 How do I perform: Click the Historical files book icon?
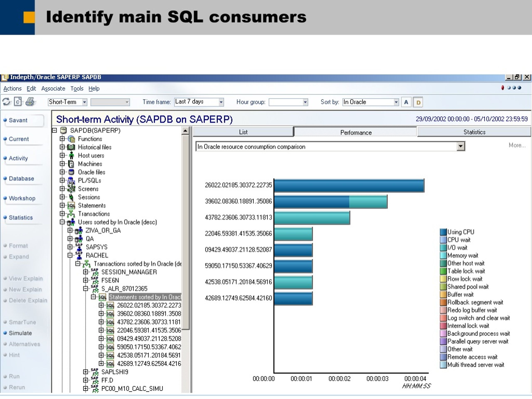coord(71,147)
